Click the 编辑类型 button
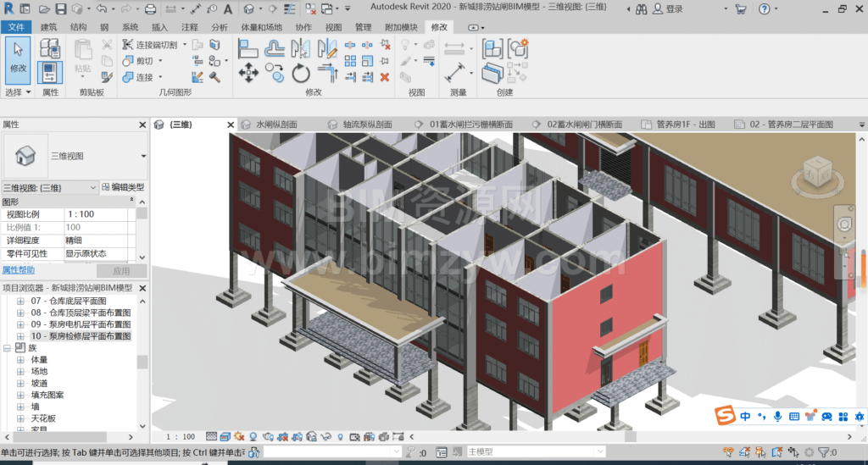This screenshot has height=465, width=868. 123,187
